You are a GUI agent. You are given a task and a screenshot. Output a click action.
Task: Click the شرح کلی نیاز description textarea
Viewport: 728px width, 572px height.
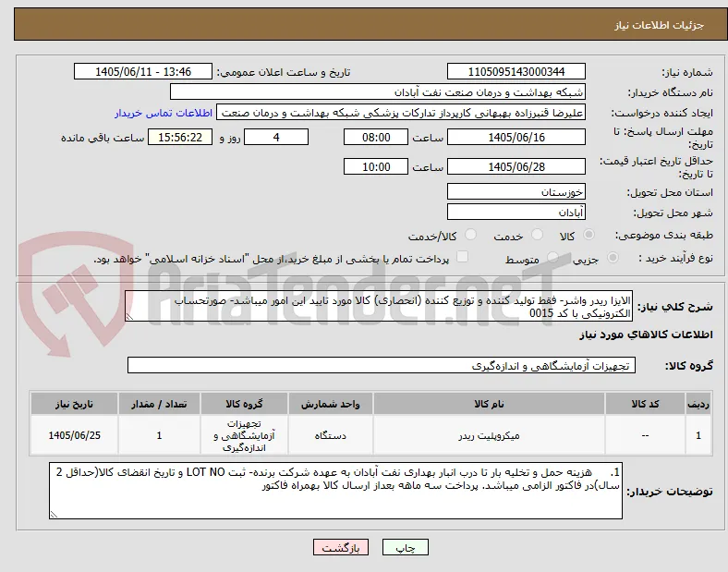pyautogui.click(x=379, y=307)
